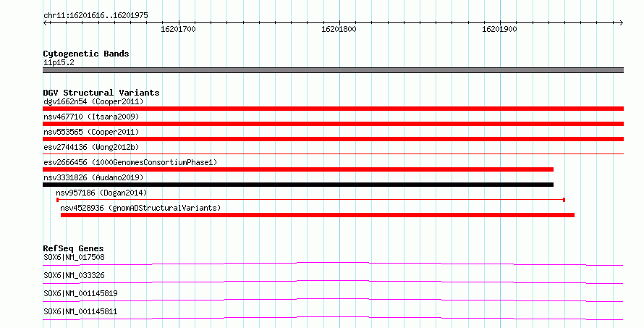Viewport: 644px width, 328px height.
Task: Click the thin red span for nsv957186
Action: coord(311,200)
